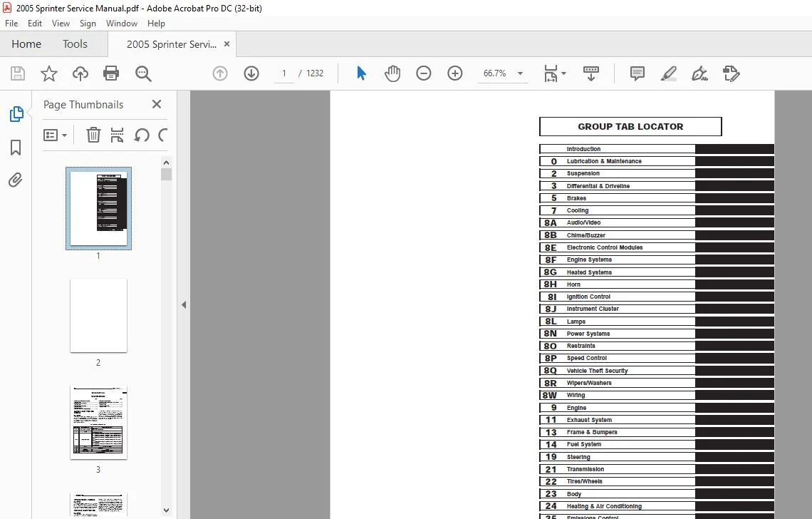The image size is (812, 519).
Task: Switch to the Tools tab
Action: point(75,44)
